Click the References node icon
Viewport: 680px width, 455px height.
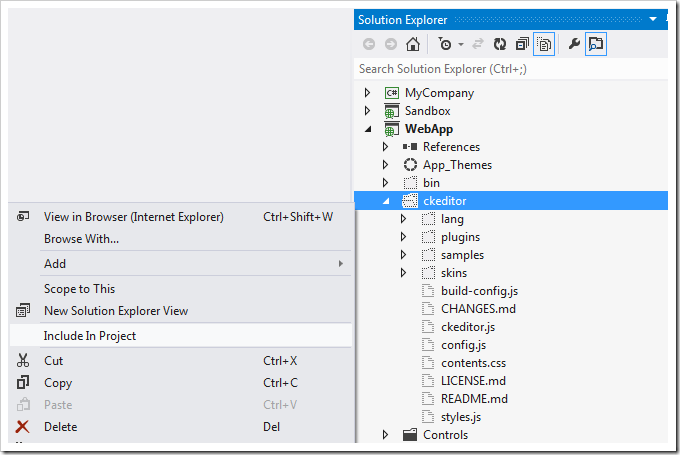tap(410, 147)
